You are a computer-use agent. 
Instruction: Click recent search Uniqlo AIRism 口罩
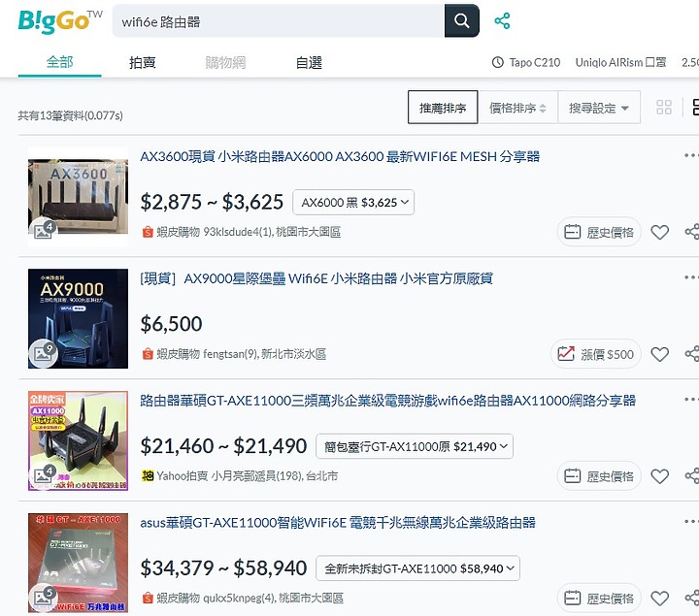(620, 62)
